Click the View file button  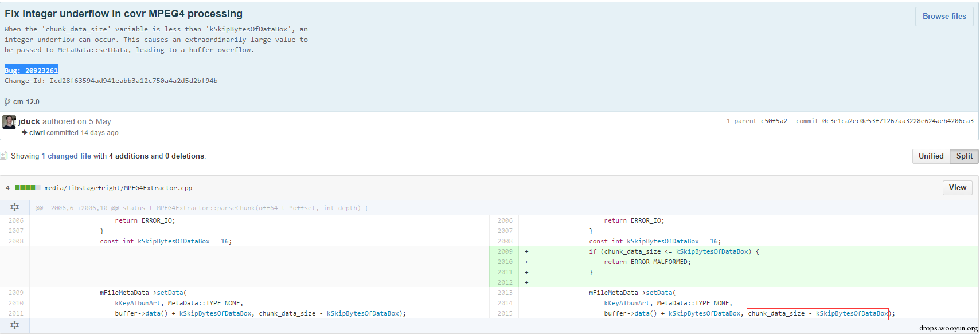pos(957,188)
